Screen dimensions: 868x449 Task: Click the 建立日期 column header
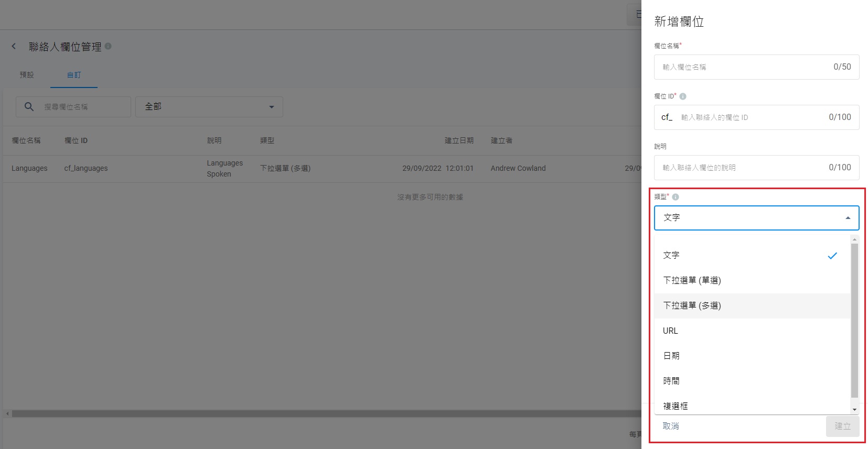(x=459, y=140)
